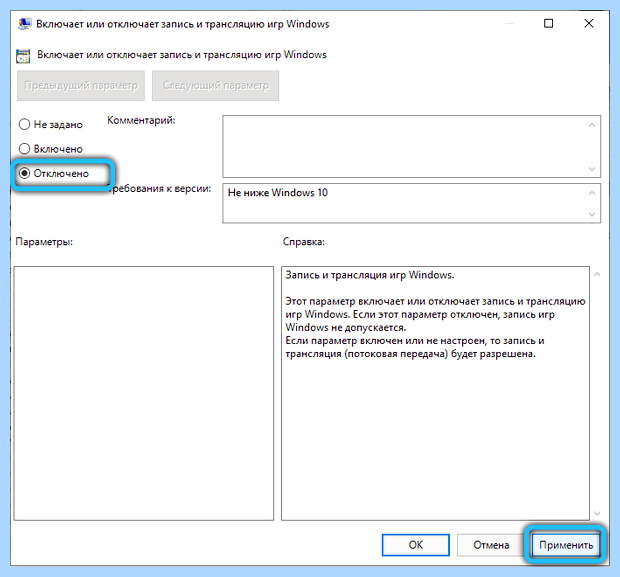The image size is (620, 577).
Task: Click the "Запись и трансляция игр Windows." help line
Action: click(x=370, y=275)
